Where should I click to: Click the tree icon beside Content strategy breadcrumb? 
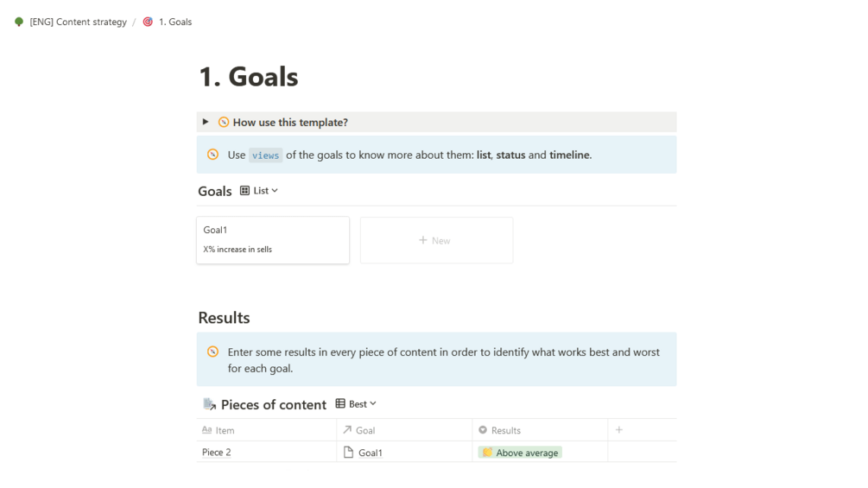[19, 22]
